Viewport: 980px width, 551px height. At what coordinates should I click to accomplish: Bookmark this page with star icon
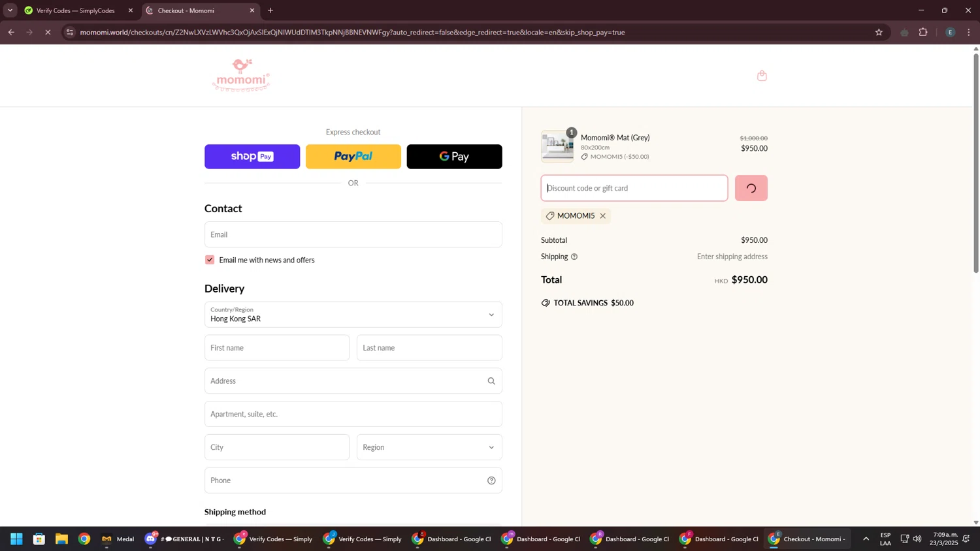(879, 32)
